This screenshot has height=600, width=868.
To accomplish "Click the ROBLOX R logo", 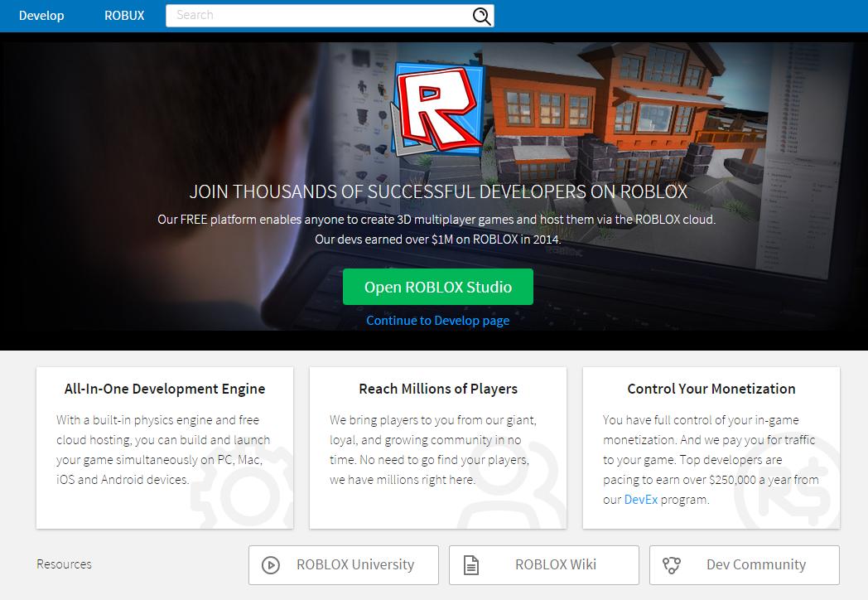I will 438,109.
